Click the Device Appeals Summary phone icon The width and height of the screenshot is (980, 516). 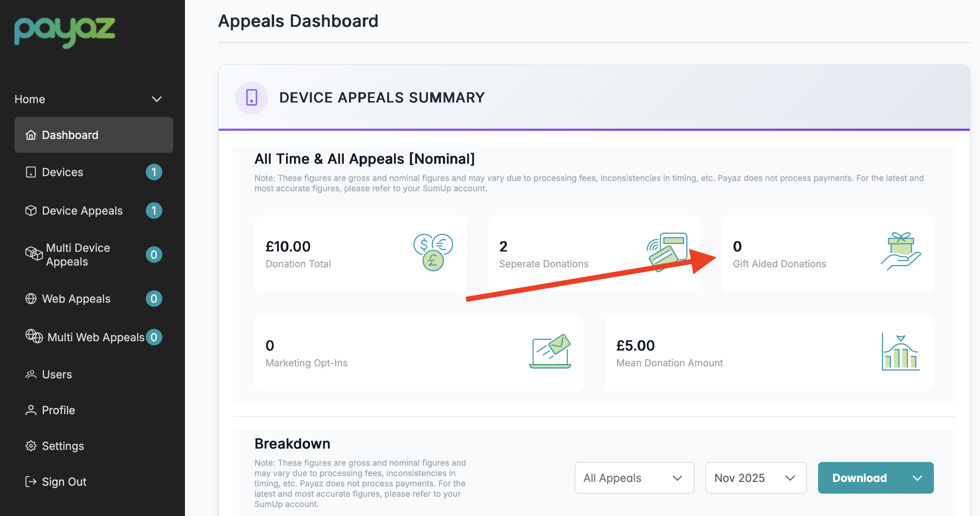pyautogui.click(x=251, y=97)
